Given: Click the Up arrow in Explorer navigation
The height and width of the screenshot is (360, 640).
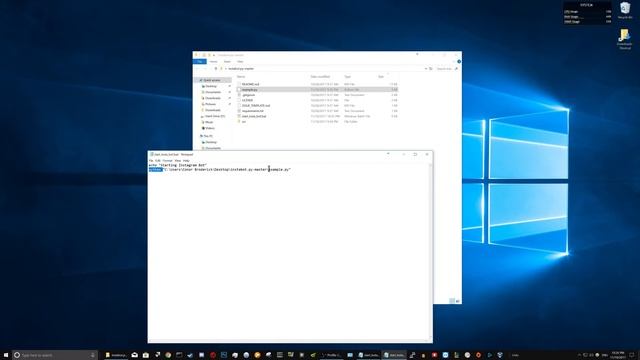Looking at the screenshot, I should point(216,69).
